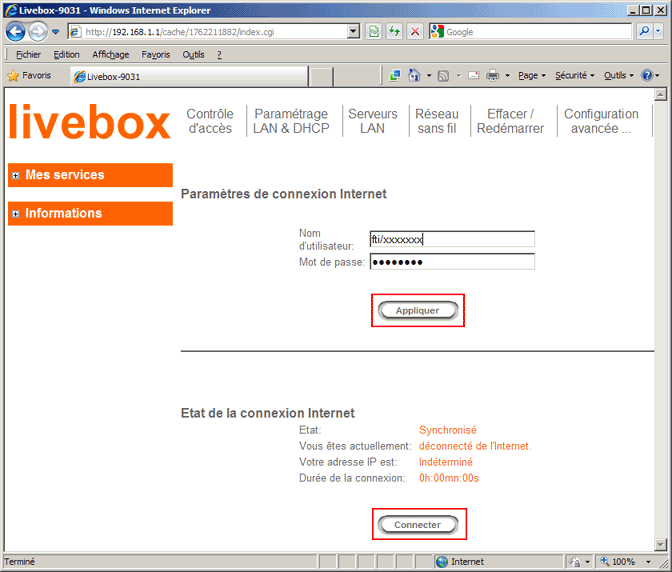672x572 pixels.
Task: Open the Print dropdown arrow
Action: (x=507, y=76)
